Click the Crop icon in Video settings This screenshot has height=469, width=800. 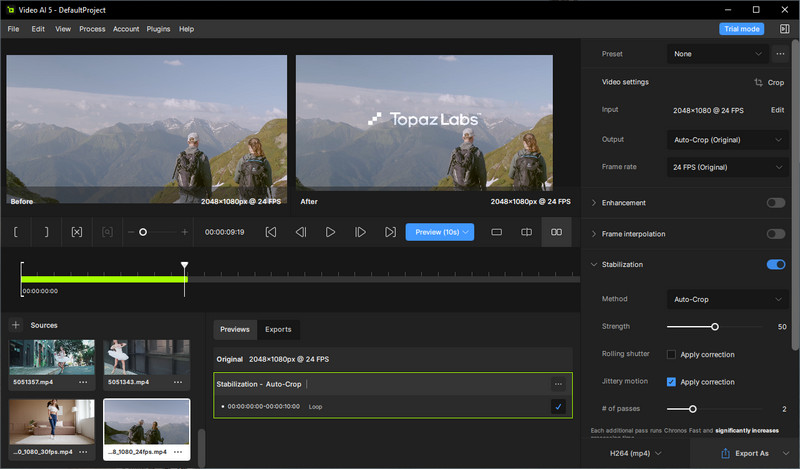pos(758,82)
